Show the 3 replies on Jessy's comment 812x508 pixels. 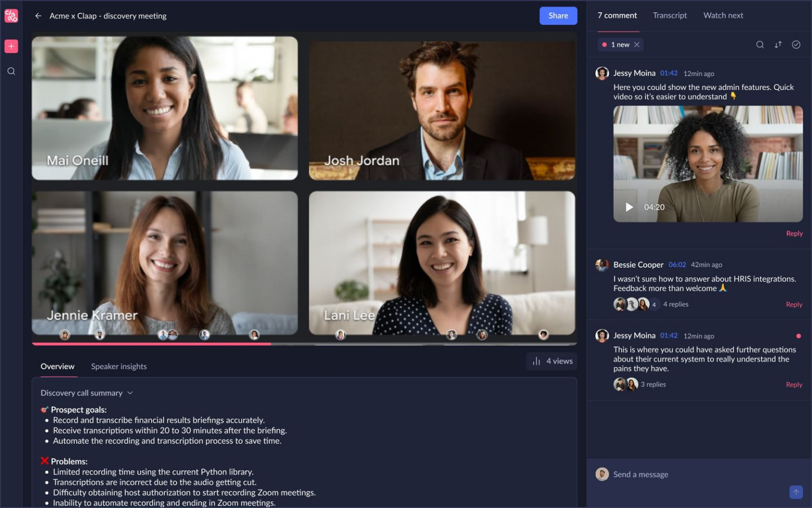pyautogui.click(x=653, y=384)
